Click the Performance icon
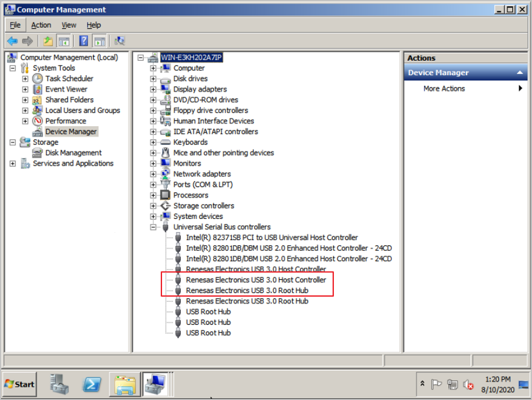Screen dimensions: 532x400 coord(37,121)
